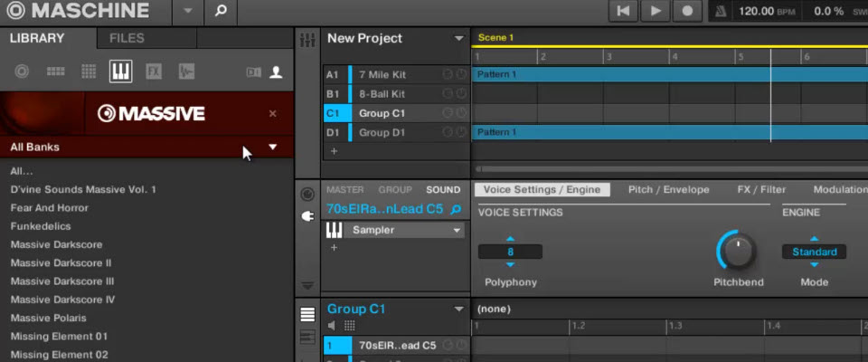Open the mixer view icon
Image resolution: width=868 pixels, height=362 pixels.
click(x=307, y=40)
